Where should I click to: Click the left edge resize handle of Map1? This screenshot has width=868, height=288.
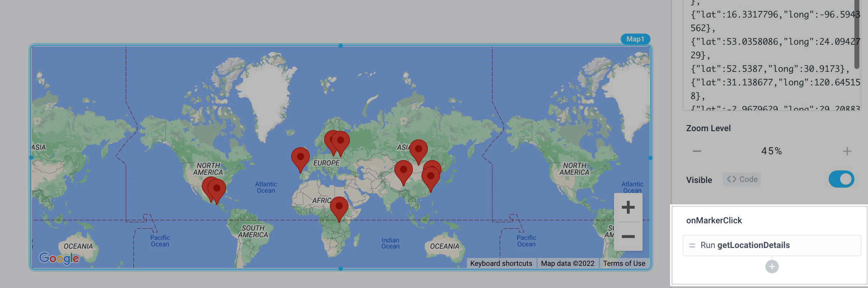click(31, 157)
